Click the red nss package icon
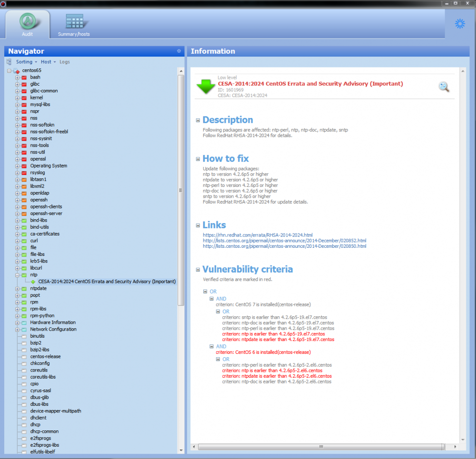 click(24, 118)
